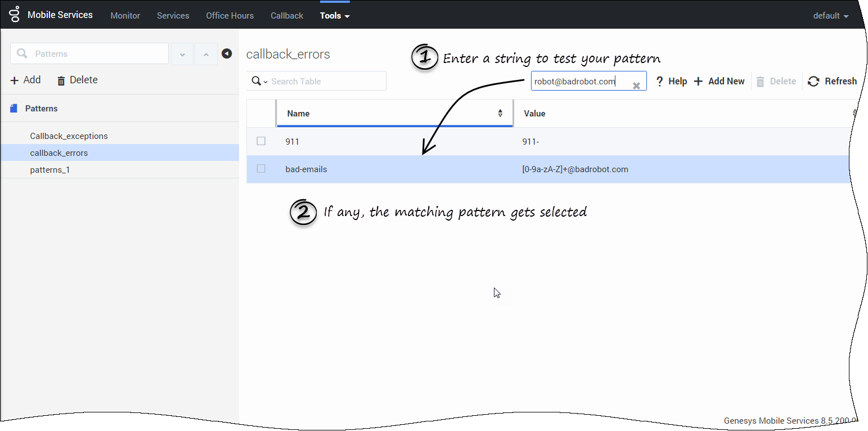Click the Mobile Services title
The height and width of the screenshot is (431, 868).
click(x=60, y=15)
